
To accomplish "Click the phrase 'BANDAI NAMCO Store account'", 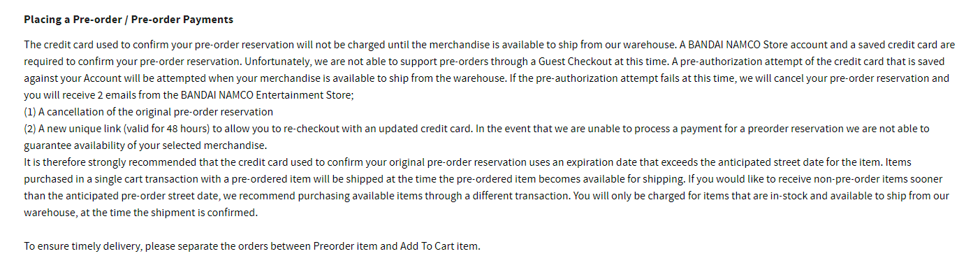I will [743, 45].
